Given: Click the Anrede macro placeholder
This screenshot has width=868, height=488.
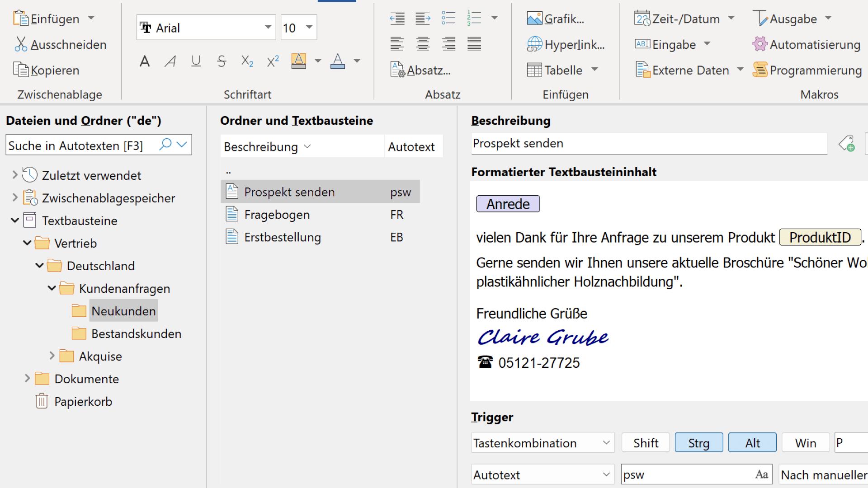Looking at the screenshot, I should point(508,204).
